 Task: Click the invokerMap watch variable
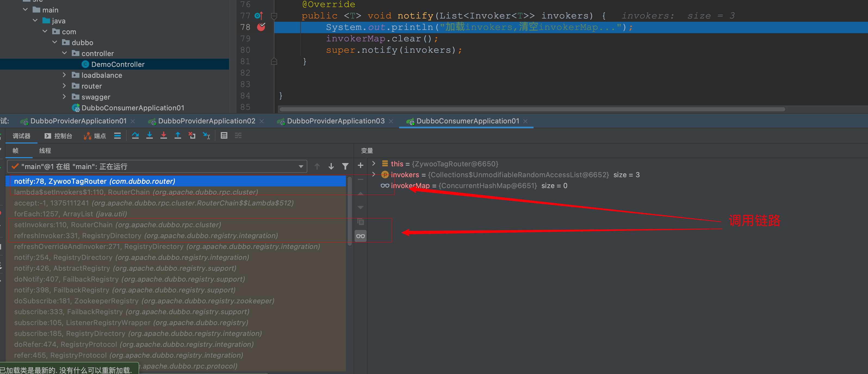(473, 186)
